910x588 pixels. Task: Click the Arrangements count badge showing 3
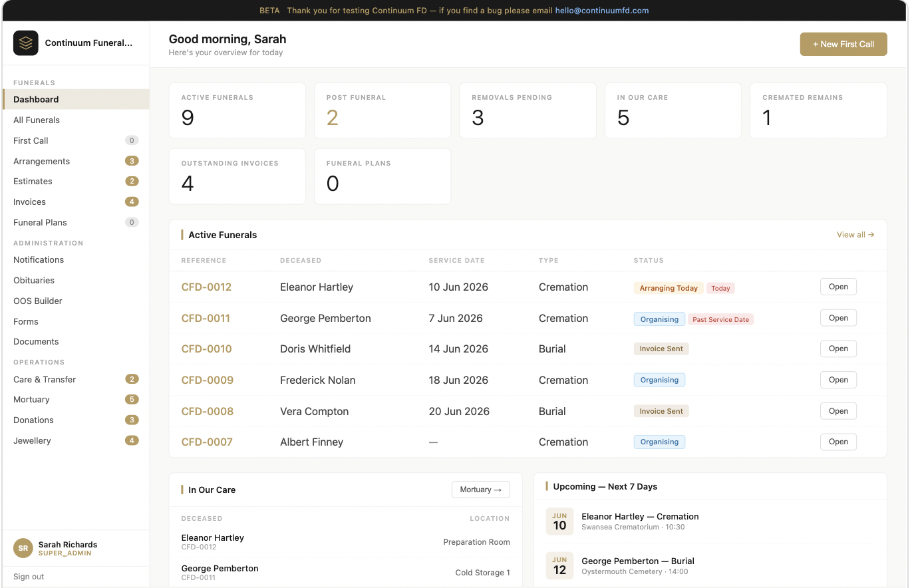tap(132, 161)
